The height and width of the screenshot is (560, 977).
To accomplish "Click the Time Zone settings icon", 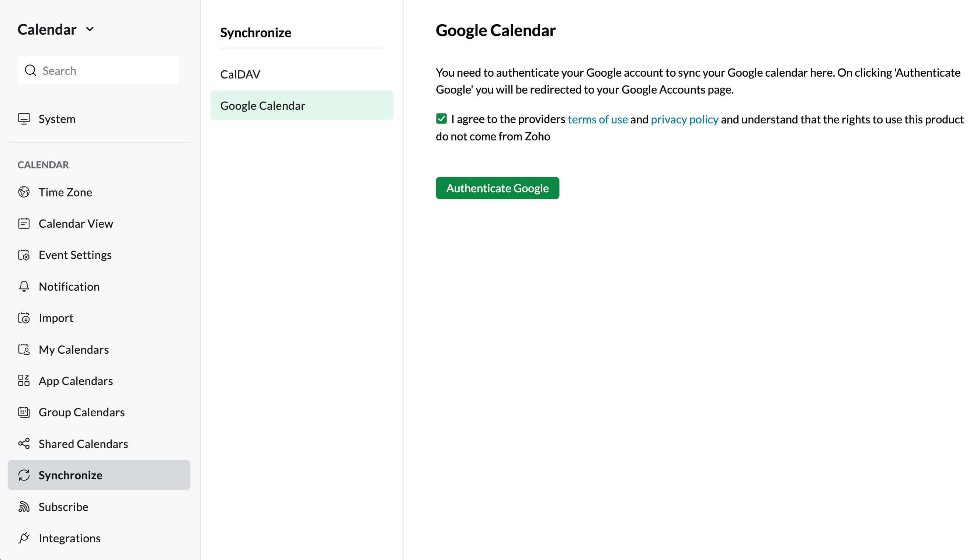I will click(x=24, y=192).
